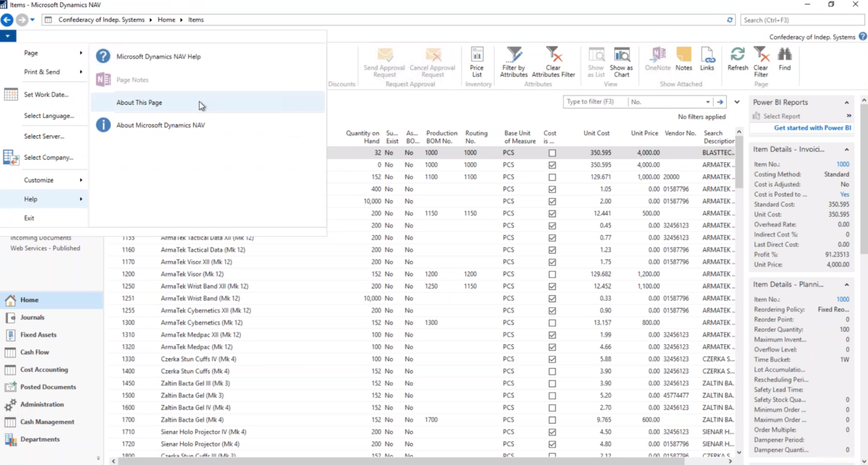Open the navigation history dropdown arrow

[x=33, y=20]
